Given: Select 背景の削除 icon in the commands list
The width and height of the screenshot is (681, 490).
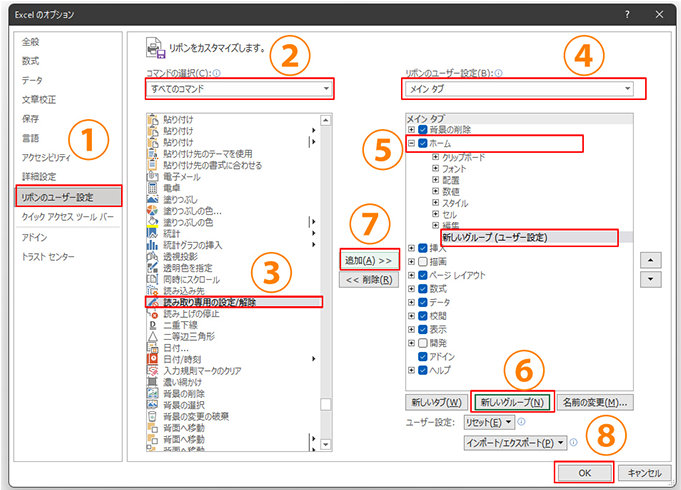Looking at the screenshot, I should [152, 394].
